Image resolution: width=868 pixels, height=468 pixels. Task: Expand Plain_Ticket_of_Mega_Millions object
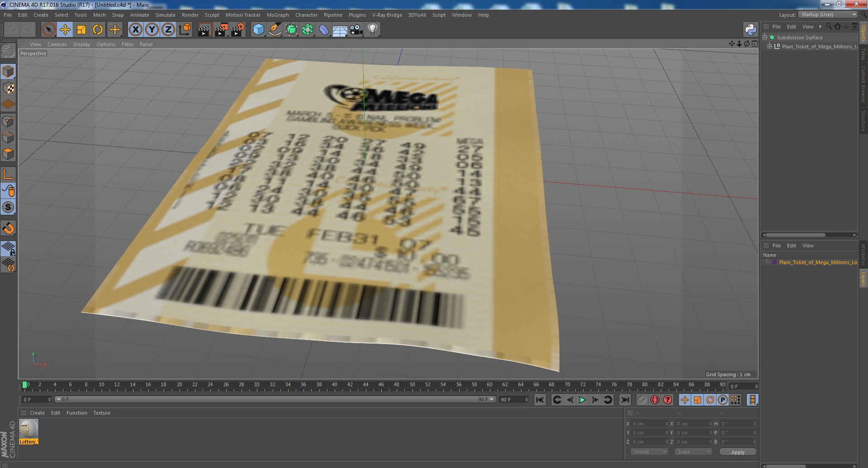770,47
